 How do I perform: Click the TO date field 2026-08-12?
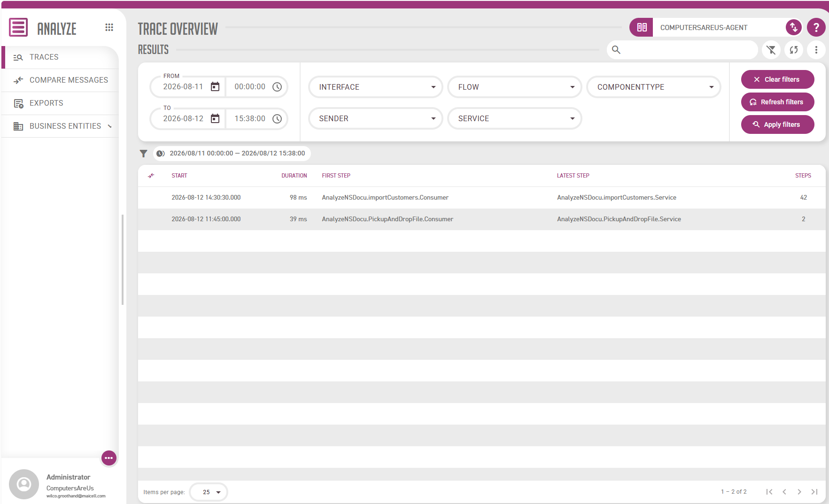click(x=183, y=119)
